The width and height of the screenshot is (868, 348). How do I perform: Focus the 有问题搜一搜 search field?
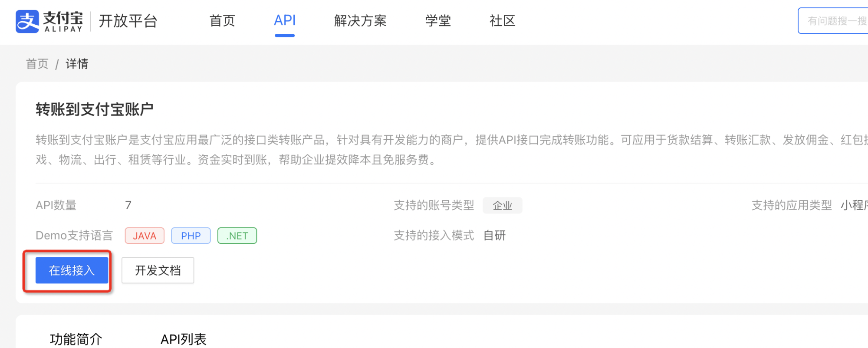(833, 21)
